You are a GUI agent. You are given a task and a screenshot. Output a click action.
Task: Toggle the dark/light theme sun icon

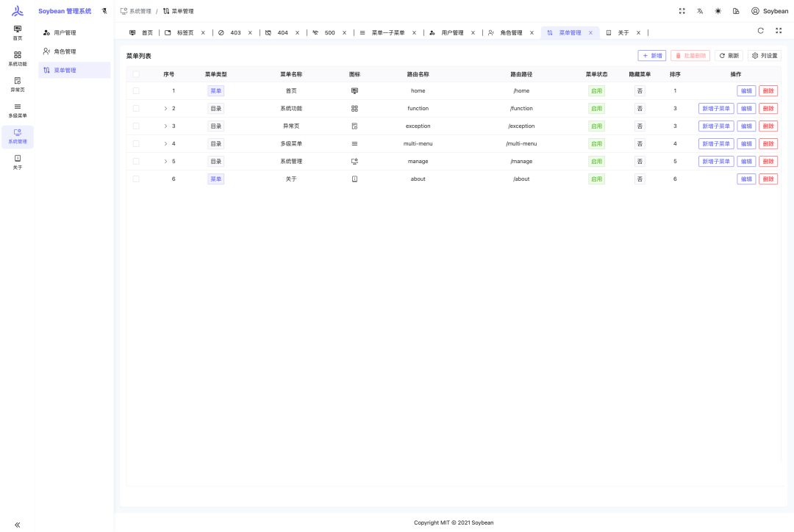tap(718, 11)
